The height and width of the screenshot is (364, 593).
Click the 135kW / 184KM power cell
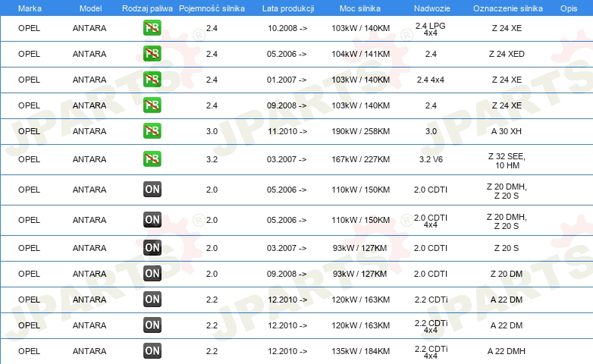pos(360,351)
